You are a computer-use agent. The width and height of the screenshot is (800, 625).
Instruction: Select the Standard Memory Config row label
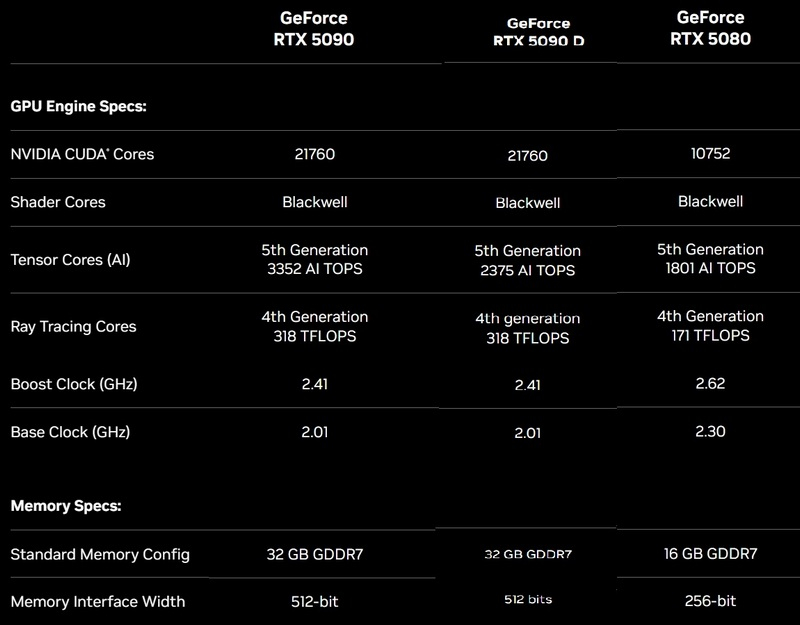pos(99,554)
